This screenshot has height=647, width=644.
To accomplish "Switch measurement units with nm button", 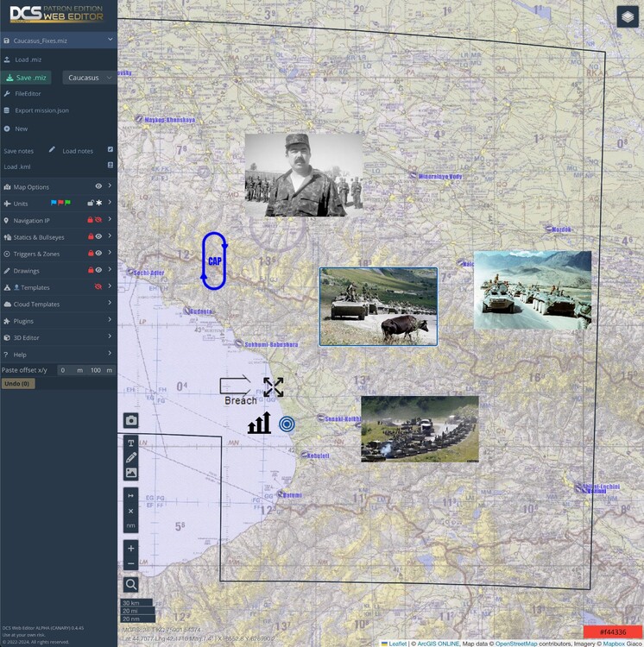I will (x=131, y=525).
